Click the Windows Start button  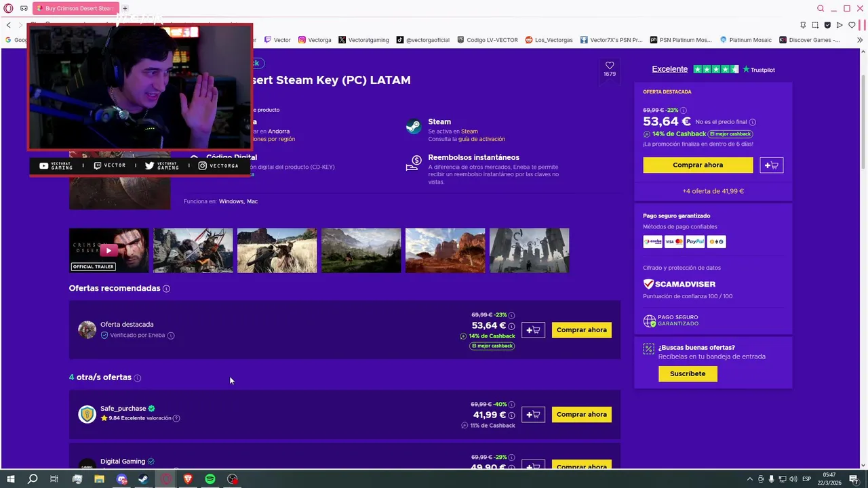click(x=11, y=479)
